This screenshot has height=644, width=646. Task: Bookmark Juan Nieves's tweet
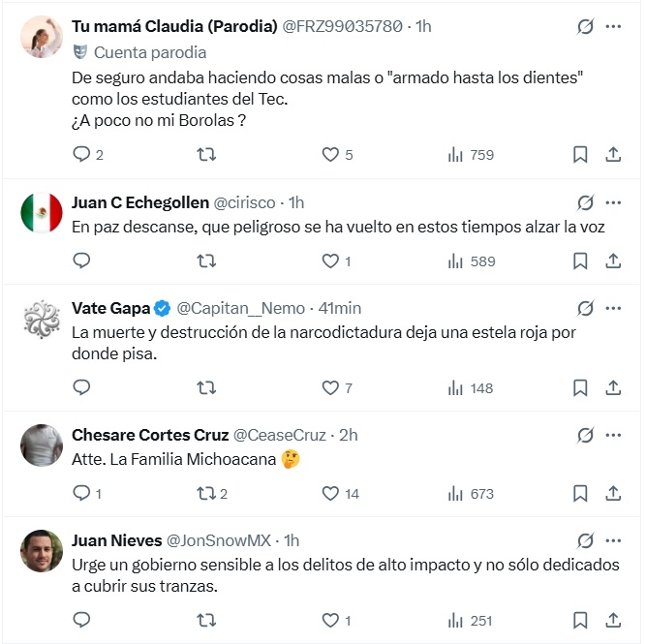point(580,621)
